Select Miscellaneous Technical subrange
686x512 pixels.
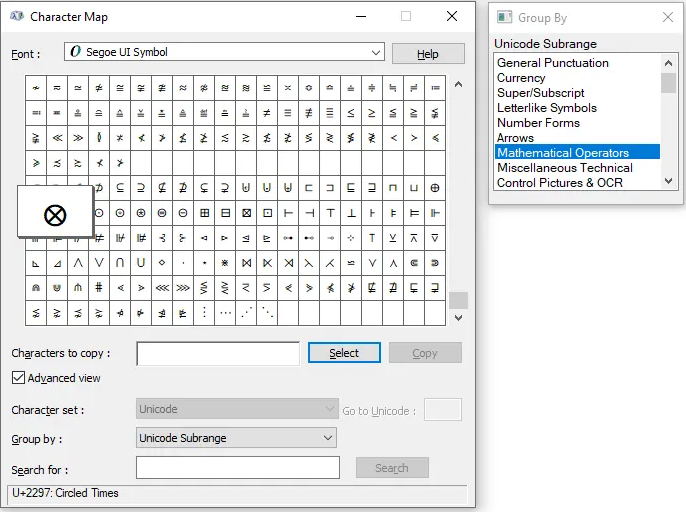pos(564,168)
